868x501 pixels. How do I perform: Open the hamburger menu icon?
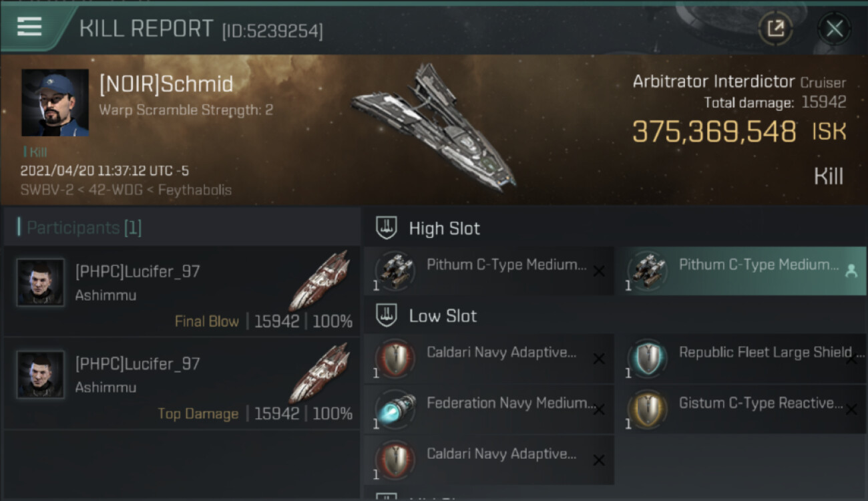29,27
